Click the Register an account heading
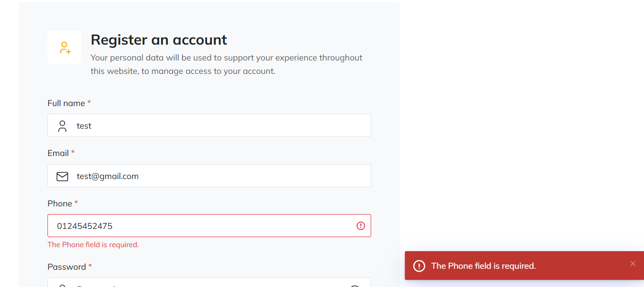The height and width of the screenshot is (287, 644). (x=159, y=39)
